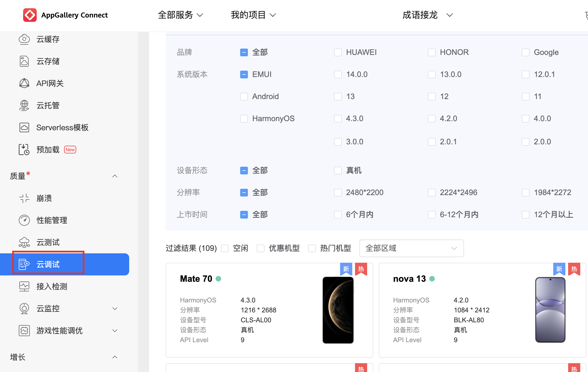Check the 14.0.0 version checkbox

coord(338,75)
